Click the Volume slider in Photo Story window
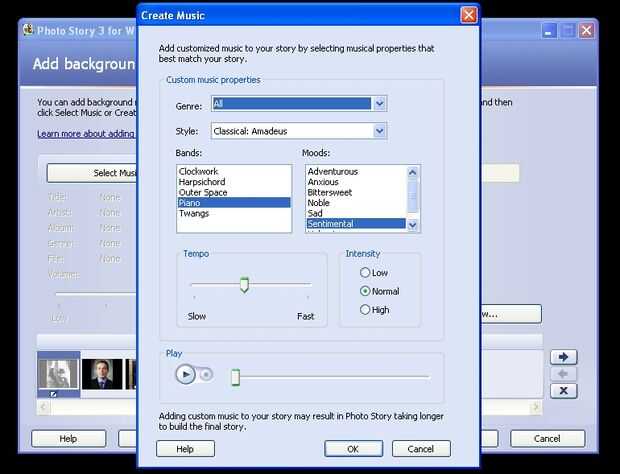 point(96,294)
